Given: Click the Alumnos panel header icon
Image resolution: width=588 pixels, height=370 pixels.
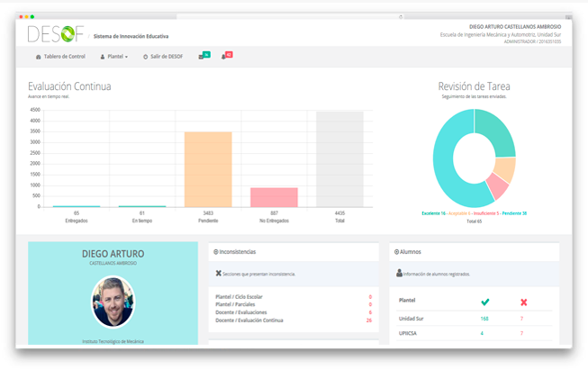Looking at the screenshot, I should point(397,252).
